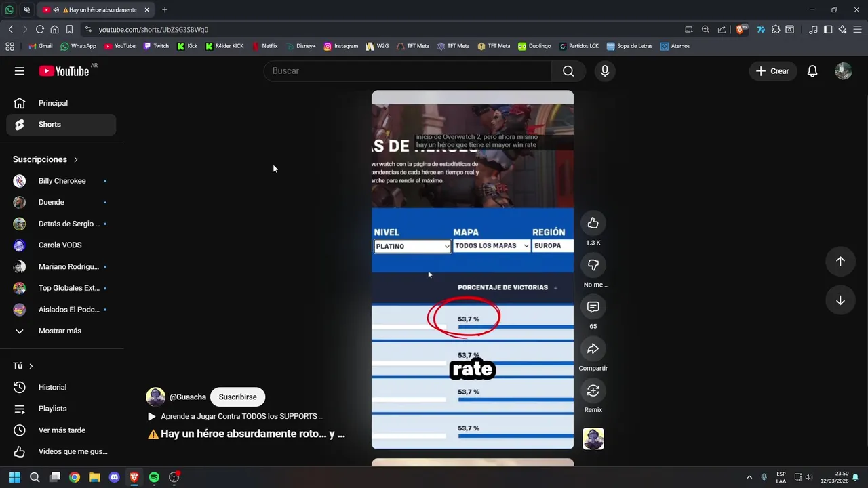
Task: Go to the browser home page icon
Action: tap(55, 30)
